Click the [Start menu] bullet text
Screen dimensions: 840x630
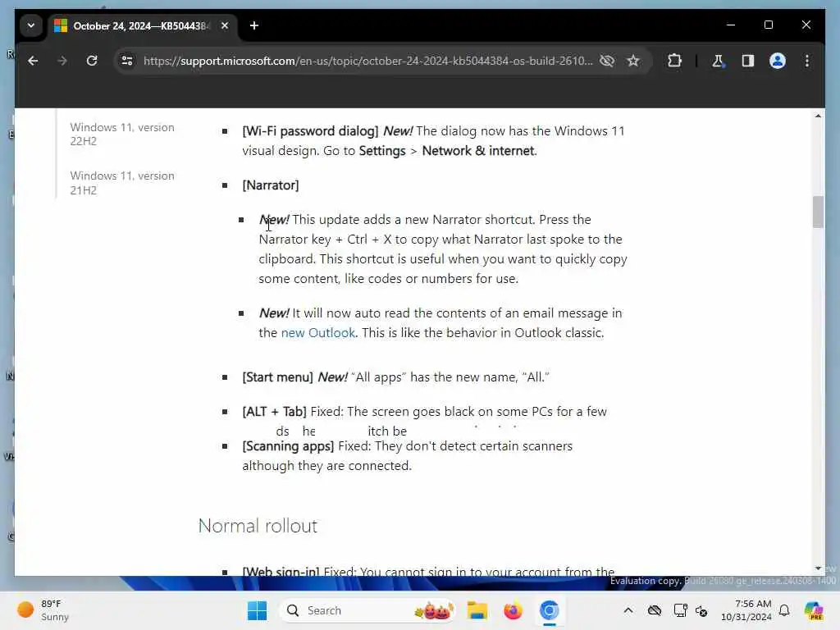[277, 377]
